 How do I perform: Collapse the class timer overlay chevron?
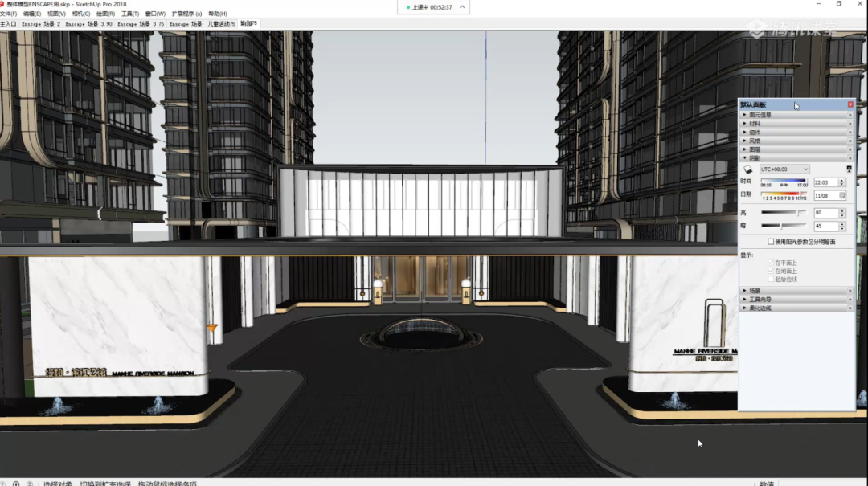coord(462,7)
